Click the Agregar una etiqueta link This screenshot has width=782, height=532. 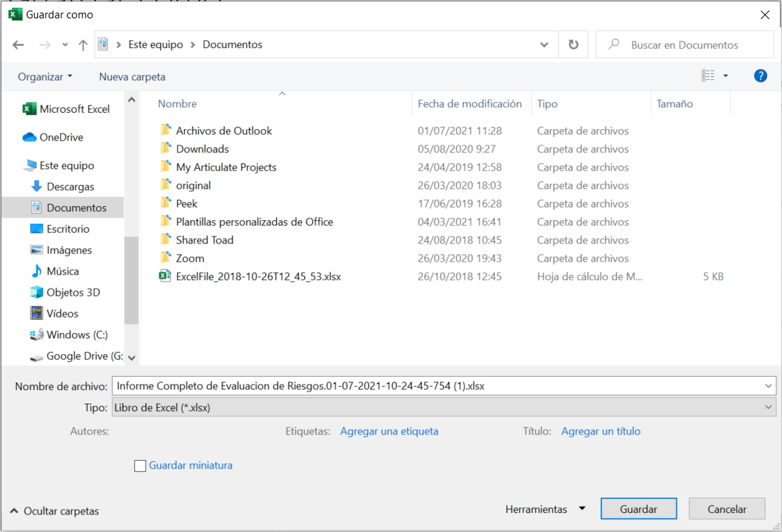(x=389, y=431)
